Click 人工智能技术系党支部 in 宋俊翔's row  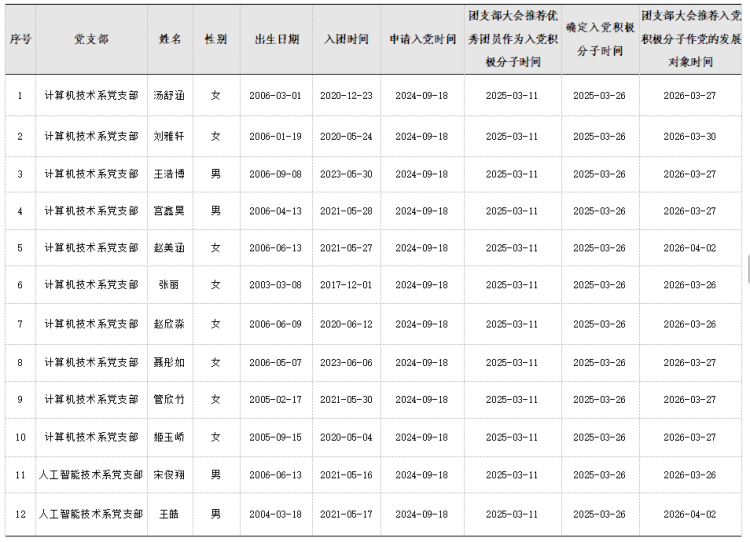click(91, 475)
